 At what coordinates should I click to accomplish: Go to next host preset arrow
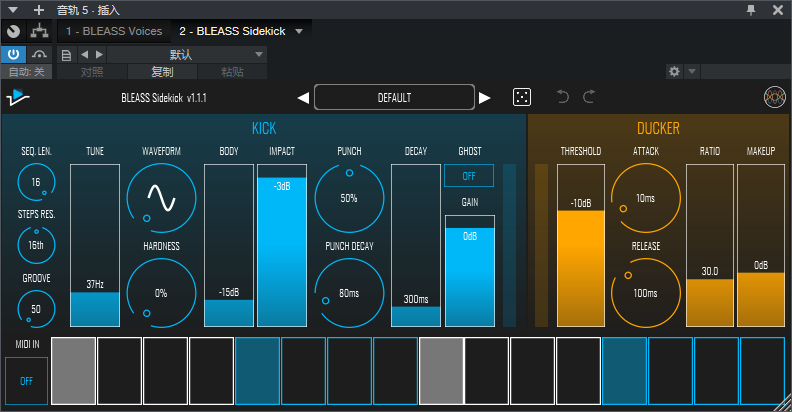[x=100, y=54]
